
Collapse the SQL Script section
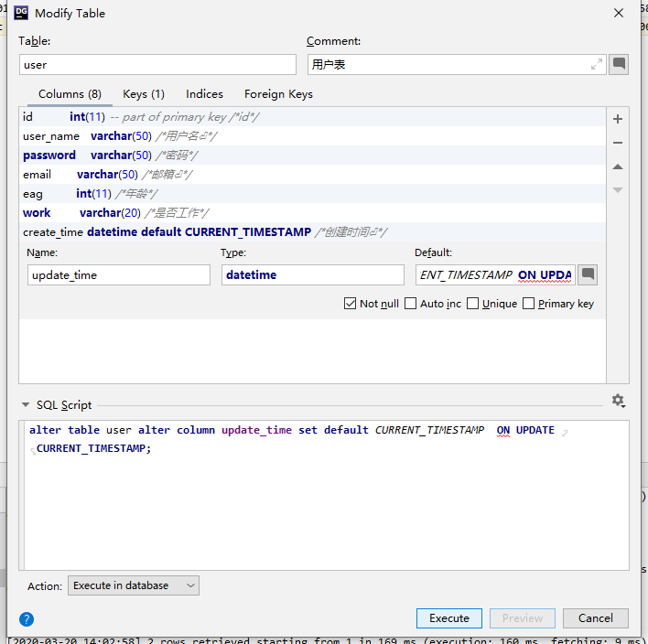tap(25, 405)
